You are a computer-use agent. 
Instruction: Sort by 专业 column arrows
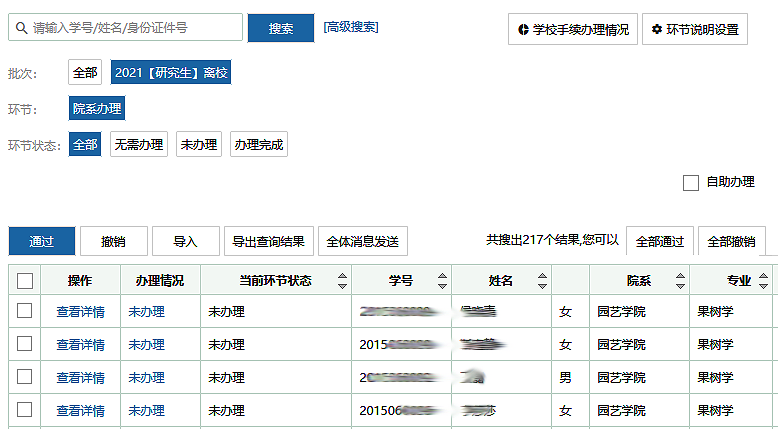pos(764,281)
